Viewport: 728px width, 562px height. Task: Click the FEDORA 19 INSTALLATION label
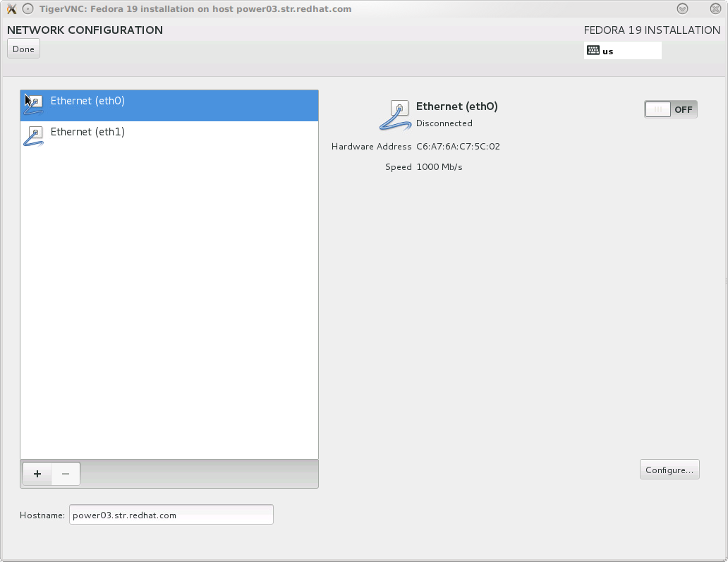(x=652, y=30)
